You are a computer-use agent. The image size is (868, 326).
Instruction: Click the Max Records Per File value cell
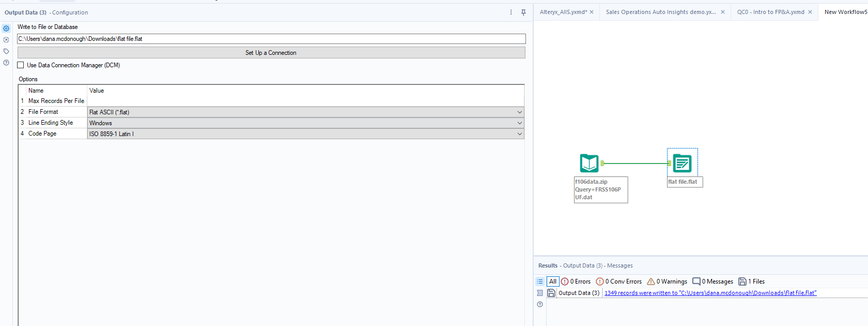click(x=305, y=101)
